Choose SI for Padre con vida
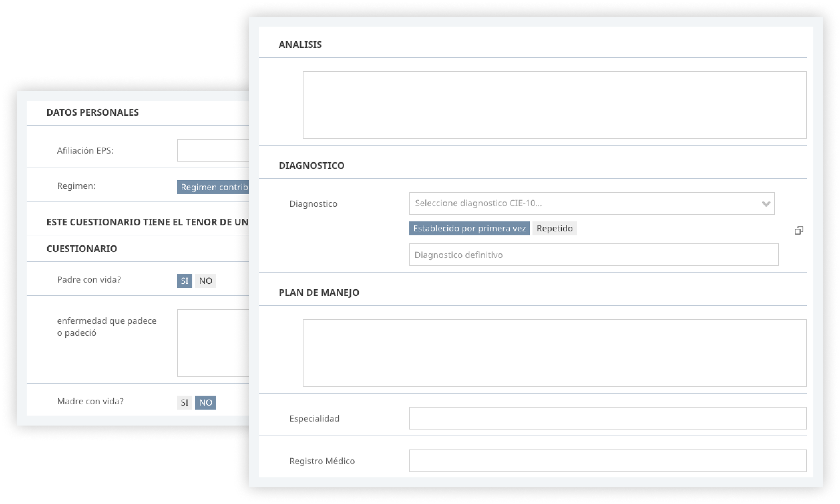This screenshot has width=840, height=504. point(184,281)
